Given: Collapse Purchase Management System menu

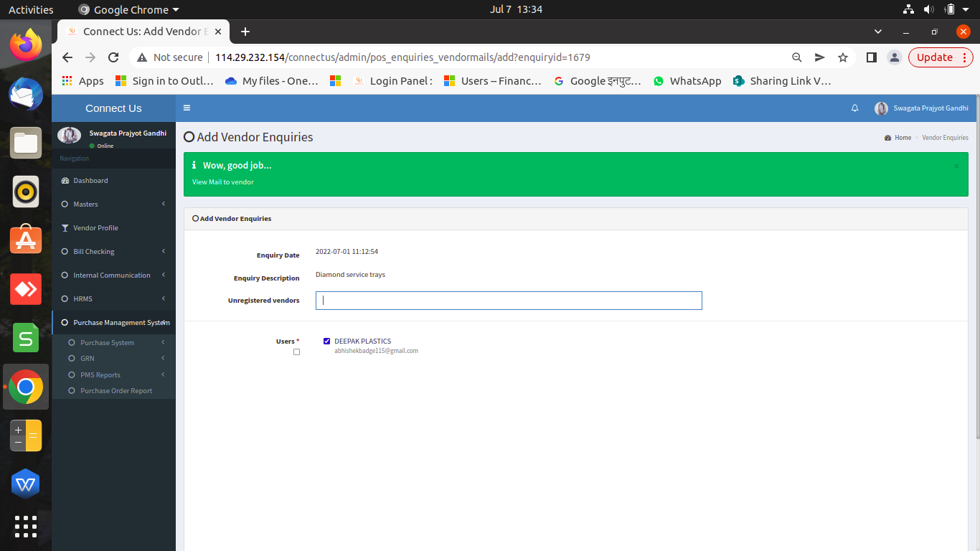Looking at the screenshot, I should [x=113, y=323].
